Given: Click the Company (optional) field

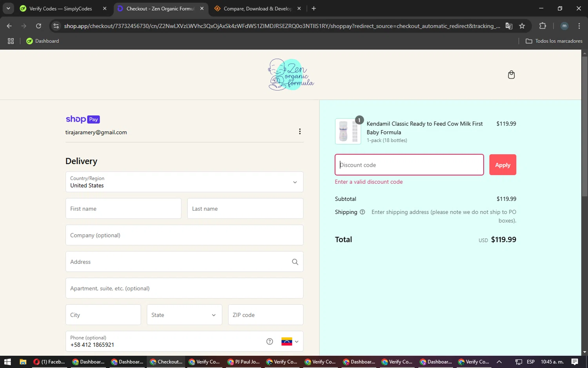Looking at the screenshot, I should 184,235.
